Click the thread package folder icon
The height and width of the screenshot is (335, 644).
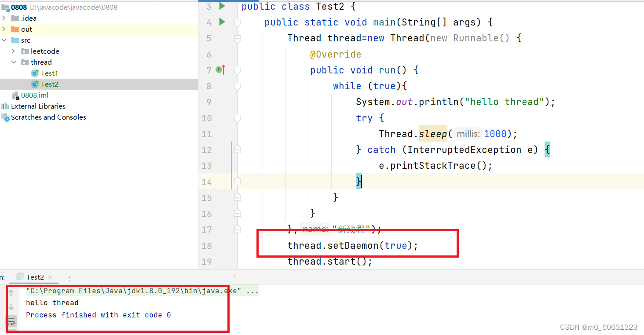pos(25,62)
